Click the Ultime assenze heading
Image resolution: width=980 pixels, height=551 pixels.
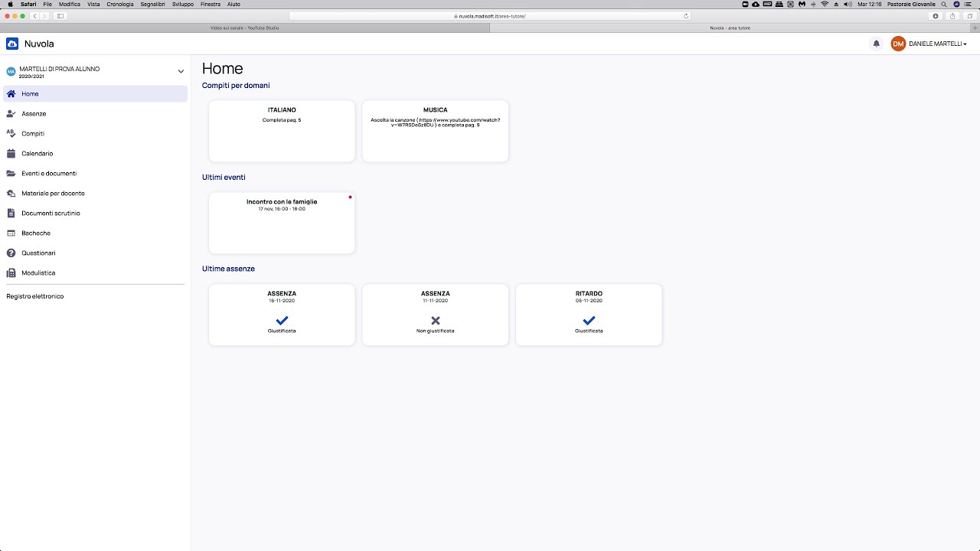pyautogui.click(x=228, y=269)
